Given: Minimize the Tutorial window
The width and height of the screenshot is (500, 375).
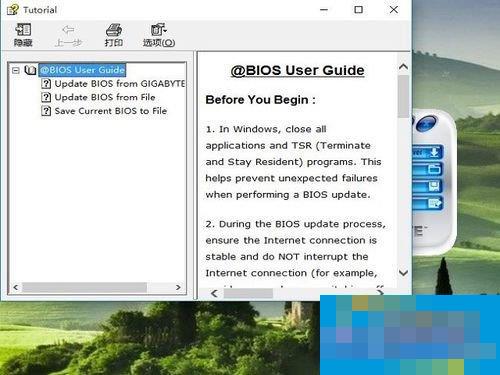Looking at the screenshot, I should (324, 10).
